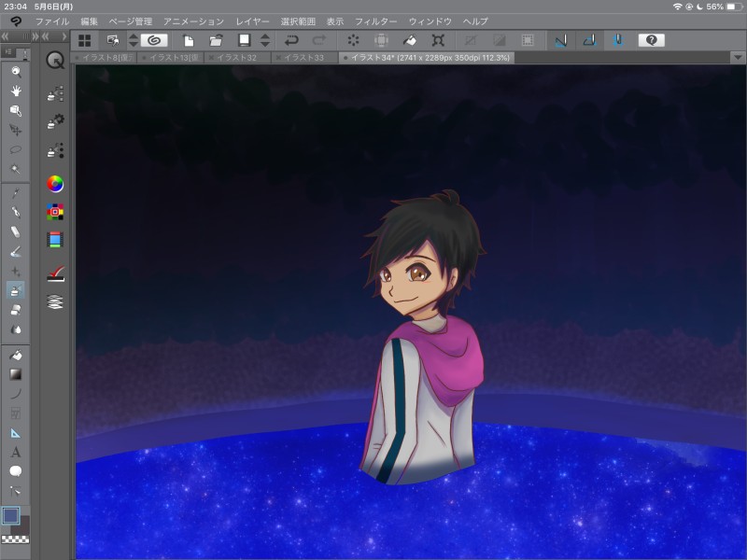747x560 pixels.
Task: Open the Color Wheel palette
Action: (x=55, y=184)
